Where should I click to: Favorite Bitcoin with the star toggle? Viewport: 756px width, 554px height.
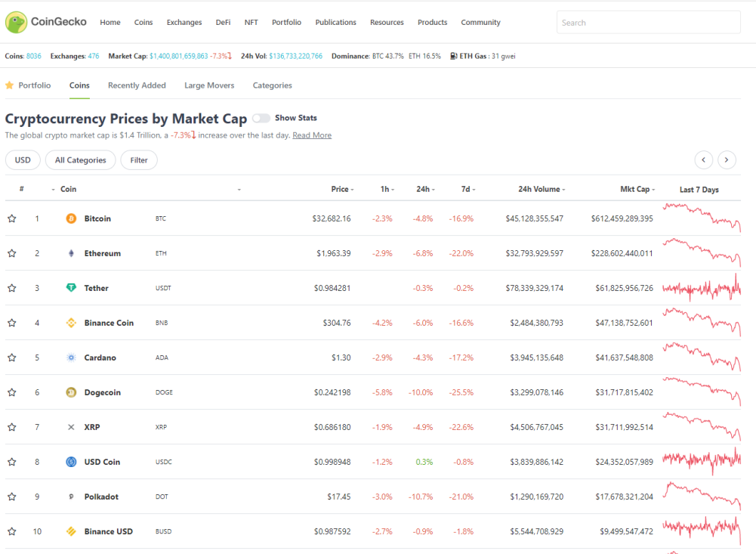point(12,218)
